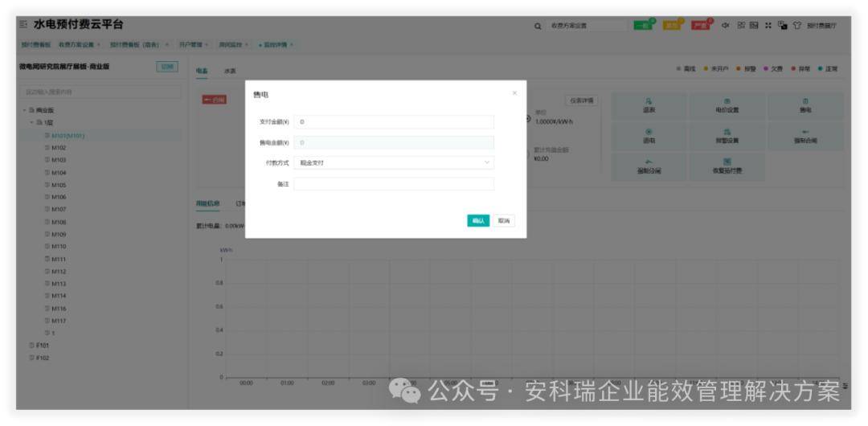Select meter M105 in the tree
Viewport: 868px width, 426px height.
tap(59, 184)
